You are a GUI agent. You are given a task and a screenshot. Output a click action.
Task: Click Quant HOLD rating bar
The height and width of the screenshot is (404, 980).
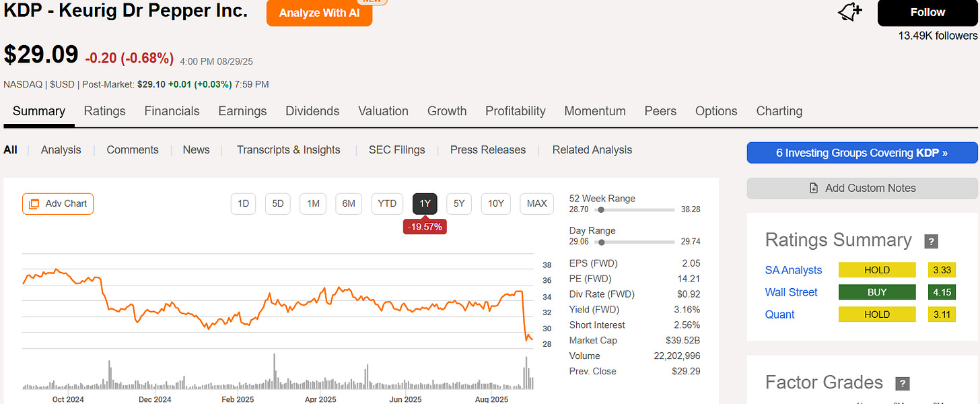(x=877, y=314)
